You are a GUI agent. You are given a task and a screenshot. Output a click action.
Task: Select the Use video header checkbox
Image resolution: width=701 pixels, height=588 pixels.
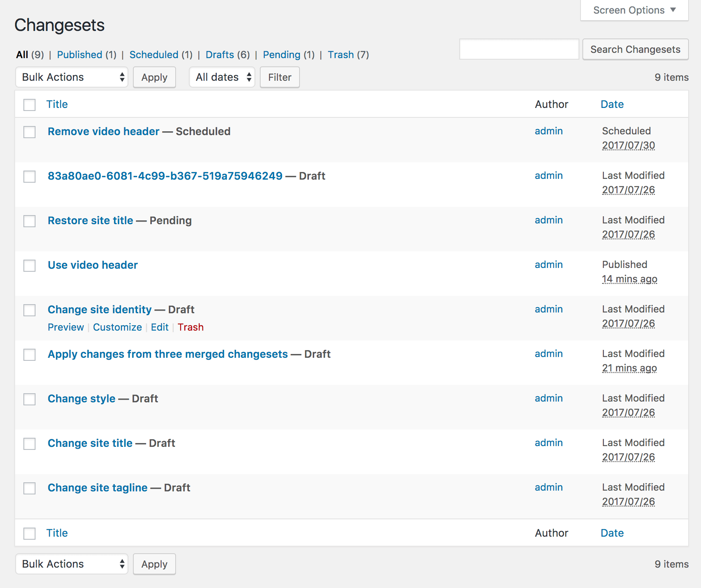pos(29,265)
